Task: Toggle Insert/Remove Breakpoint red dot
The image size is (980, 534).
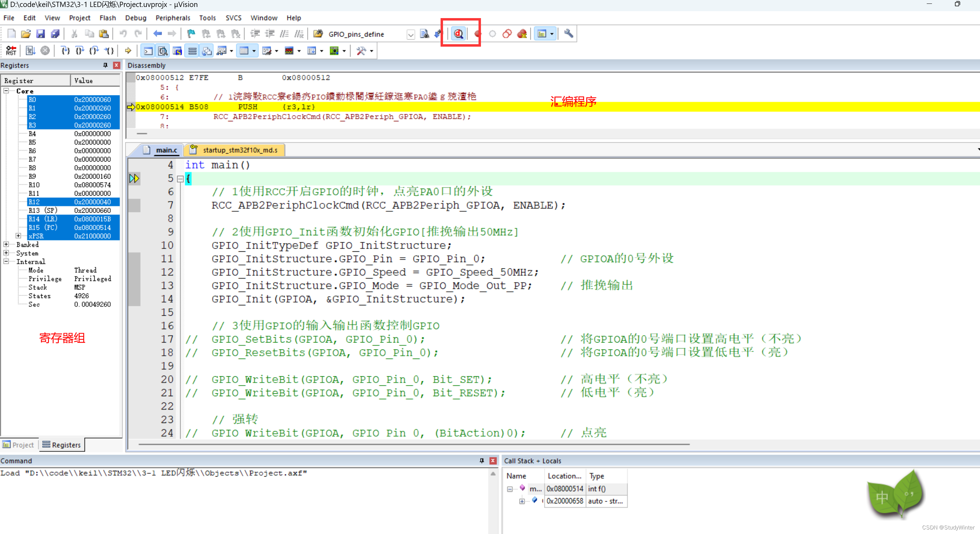Action: tap(477, 34)
